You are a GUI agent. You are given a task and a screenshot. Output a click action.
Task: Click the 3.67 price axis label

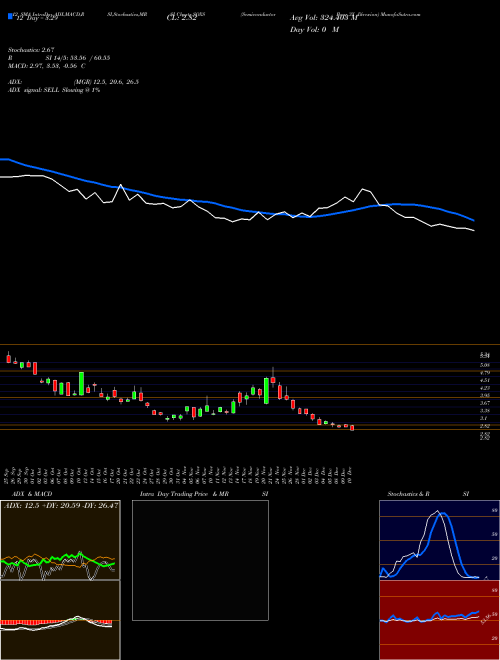[484, 403]
